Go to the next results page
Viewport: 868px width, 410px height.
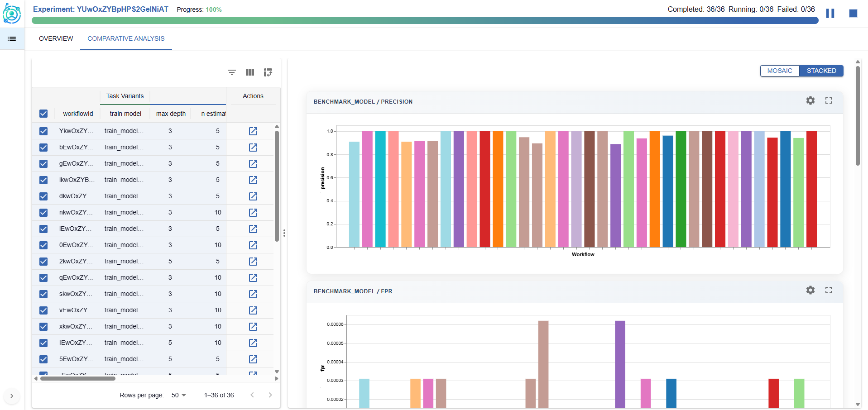click(x=270, y=395)
